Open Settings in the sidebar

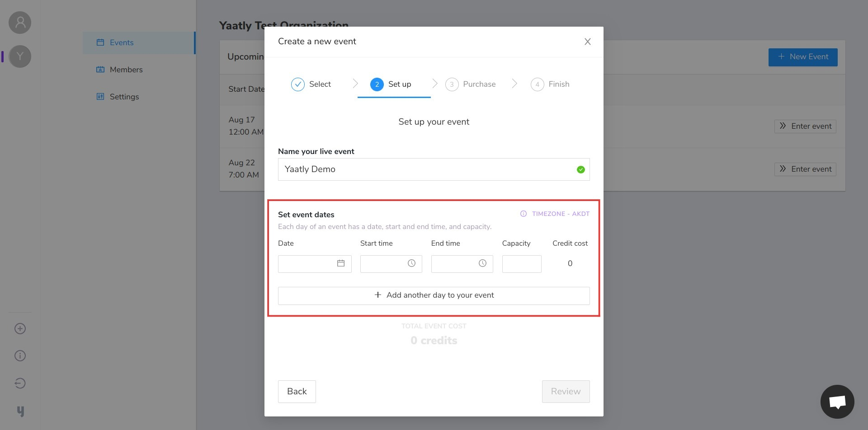pyautogui.click(x=139, y=97)
